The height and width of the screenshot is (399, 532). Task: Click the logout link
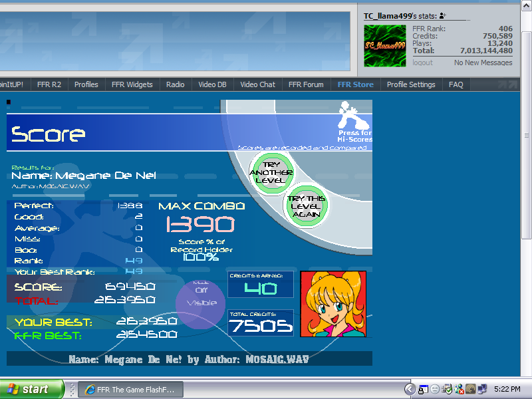(422, 63)
